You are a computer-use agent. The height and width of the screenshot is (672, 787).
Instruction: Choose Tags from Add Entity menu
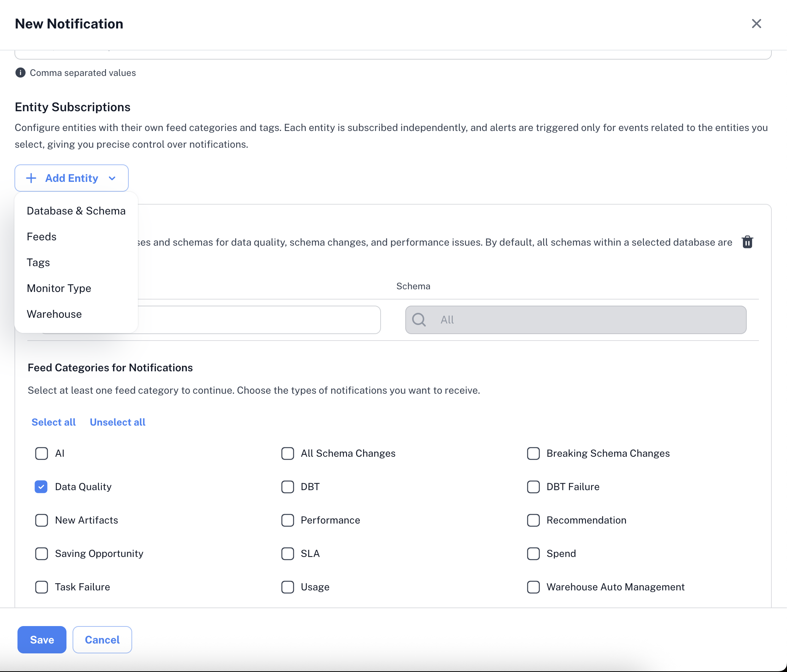38,262
